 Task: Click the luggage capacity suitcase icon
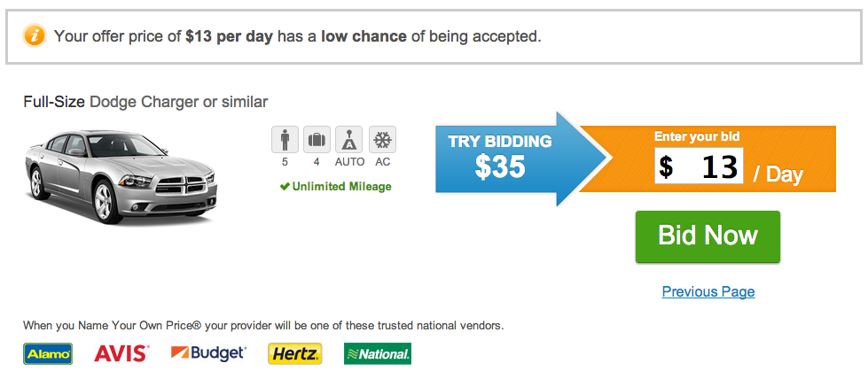click(x=317, y=140)
